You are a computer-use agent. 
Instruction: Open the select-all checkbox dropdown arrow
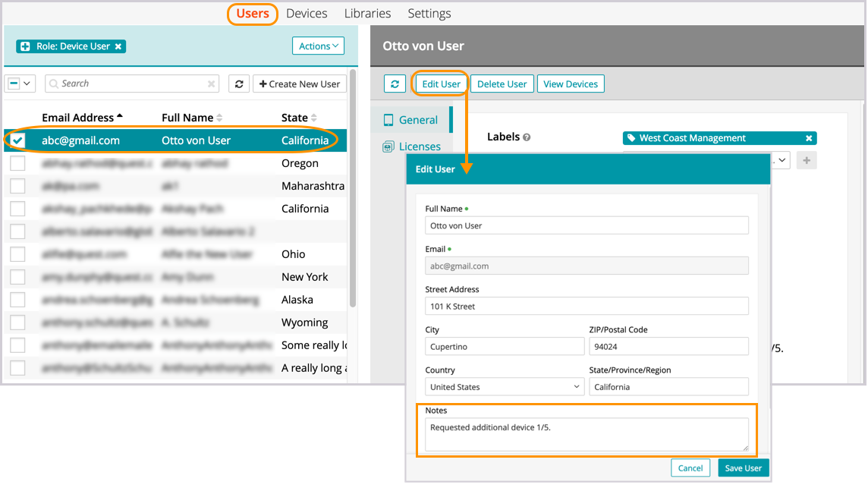28,83
